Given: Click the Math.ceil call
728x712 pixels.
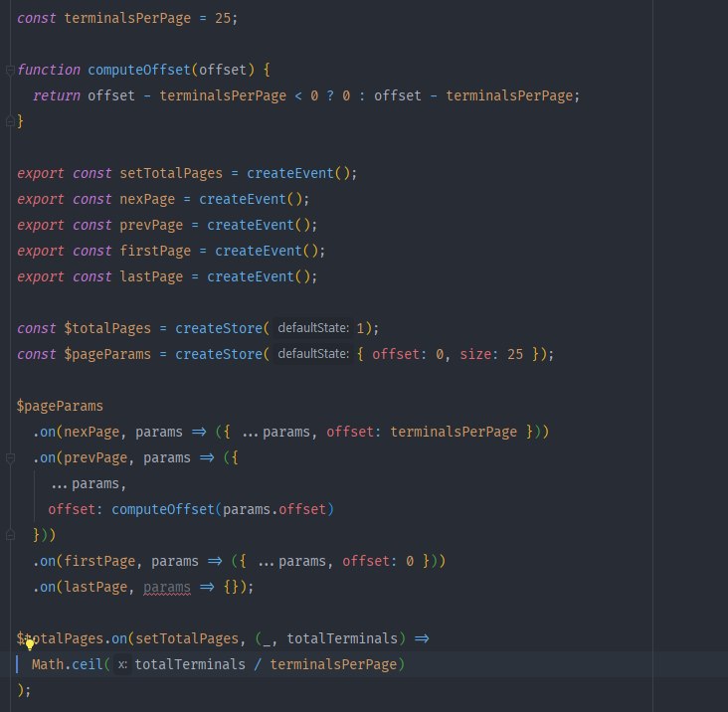Looking at the screenshot, I should pos(68,664).
